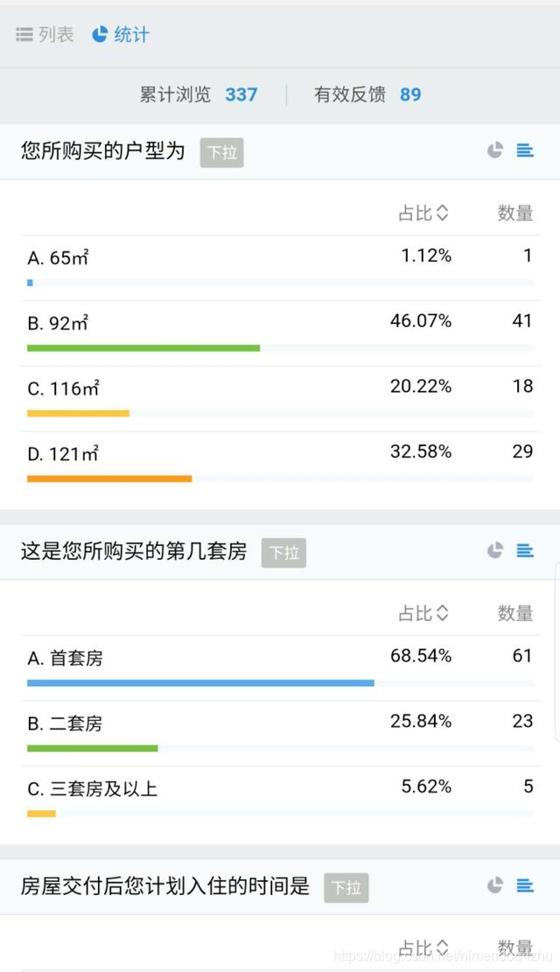Click the 有效反馈 count 89

(410, 95)
